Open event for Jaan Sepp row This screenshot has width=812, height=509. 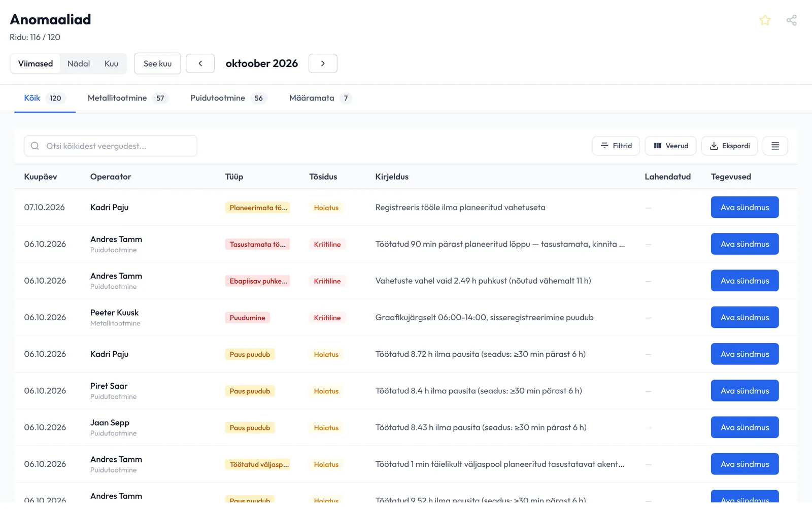pyautogui.click(x=745, y=427)
